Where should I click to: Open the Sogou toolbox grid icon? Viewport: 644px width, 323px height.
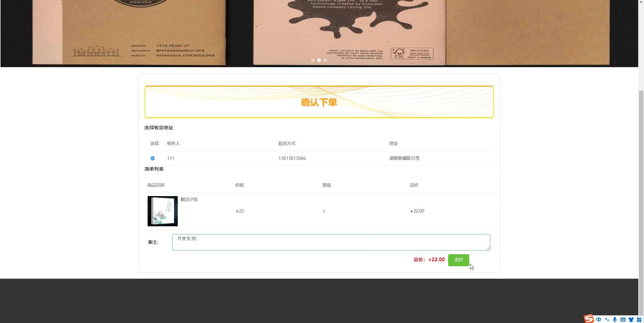coord(639,320)
